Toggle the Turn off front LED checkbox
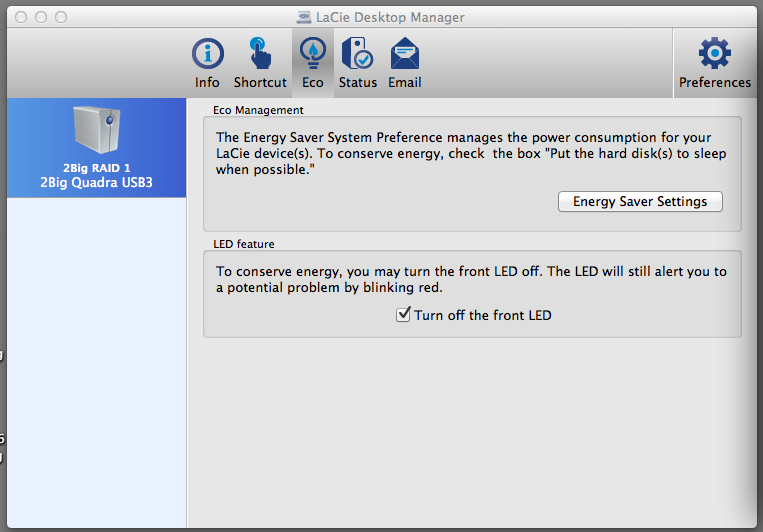 pyautogui.click(x=403, y=314)
